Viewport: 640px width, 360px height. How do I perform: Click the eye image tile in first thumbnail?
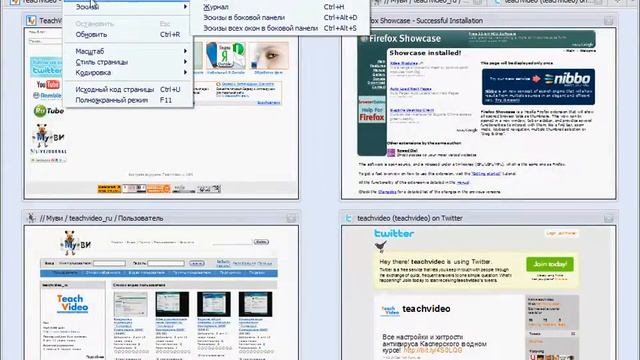(x=269, y=55)
